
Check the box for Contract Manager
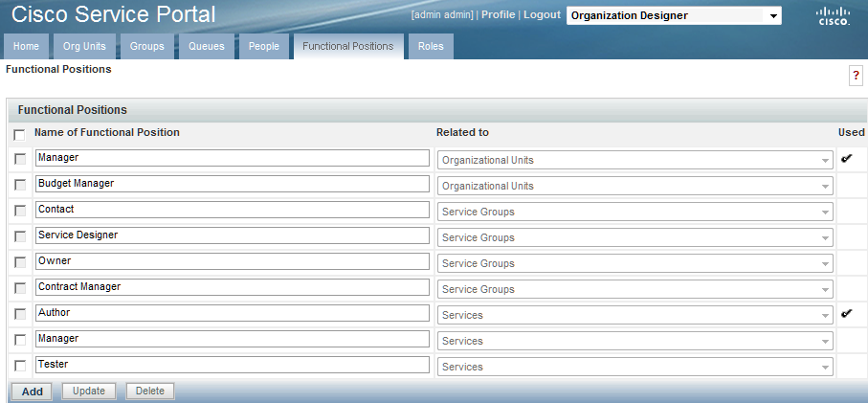tap(20, 288)
